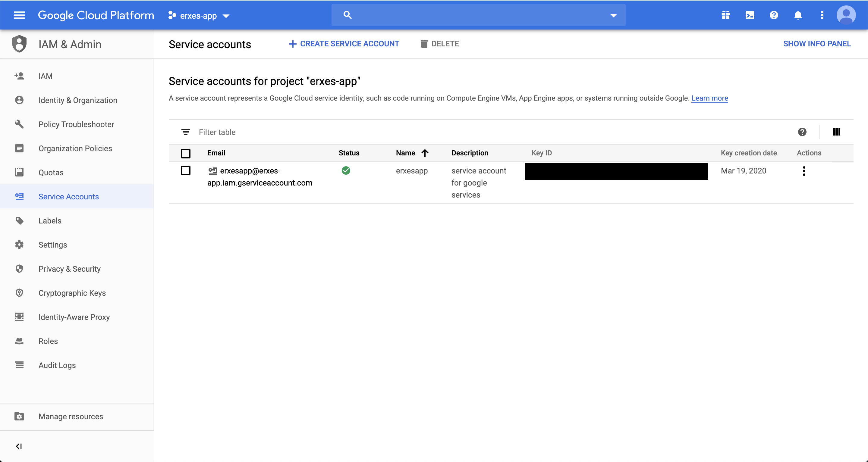The height and width of the screenshot is (462, 868).
Task: Collapse the left navigation sidebar
Action: (19, 446)
